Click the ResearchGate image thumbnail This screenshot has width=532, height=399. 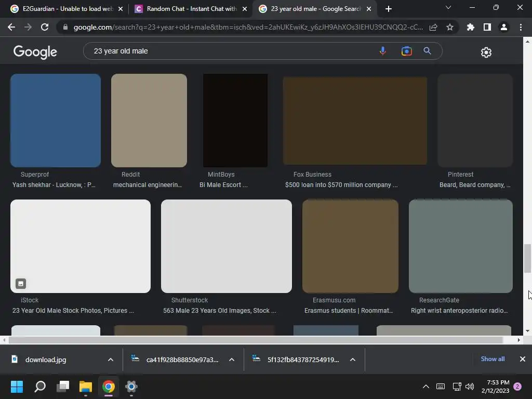pyautogui.click(x=461, y=246)
